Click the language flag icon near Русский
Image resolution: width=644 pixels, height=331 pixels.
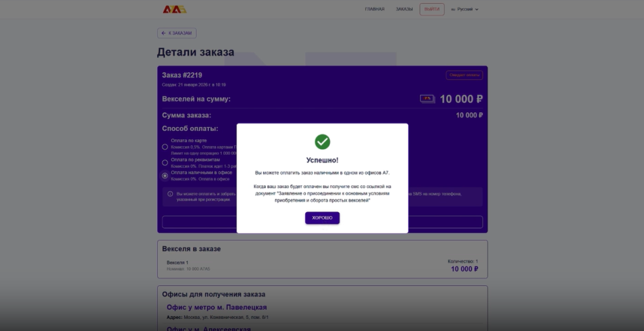[x=453, y=9]
